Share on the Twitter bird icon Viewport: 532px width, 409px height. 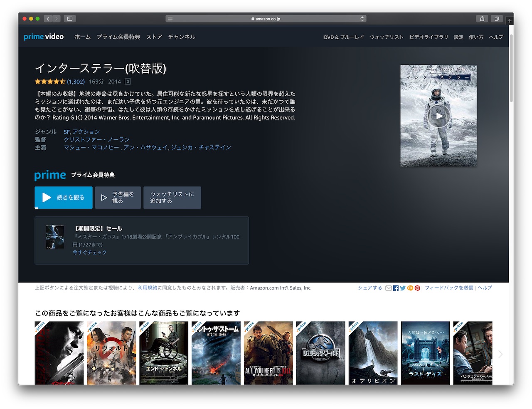click(x=403, y=288)
